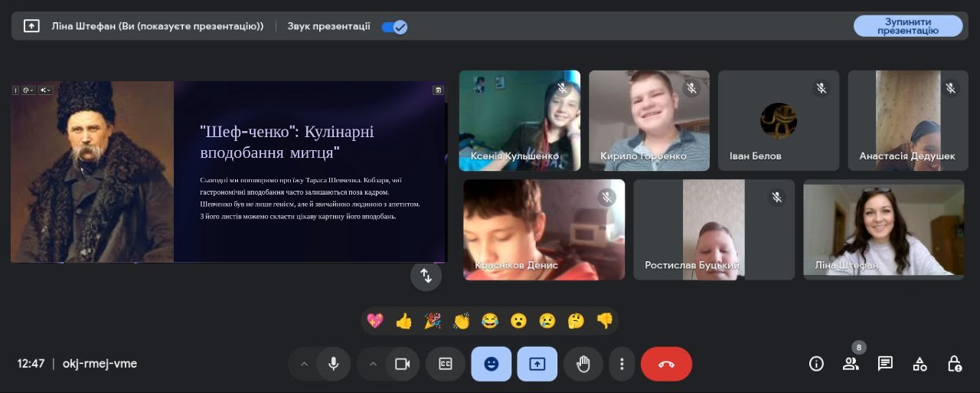Toggle the microphone button
This screenshot has height=393, width=980.
(334, 364)
